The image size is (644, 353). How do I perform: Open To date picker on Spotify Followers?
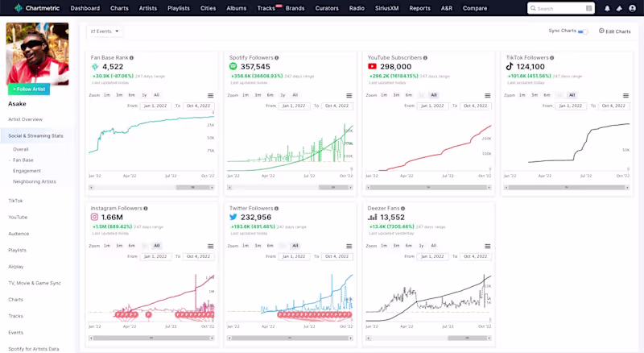[336, 106]
